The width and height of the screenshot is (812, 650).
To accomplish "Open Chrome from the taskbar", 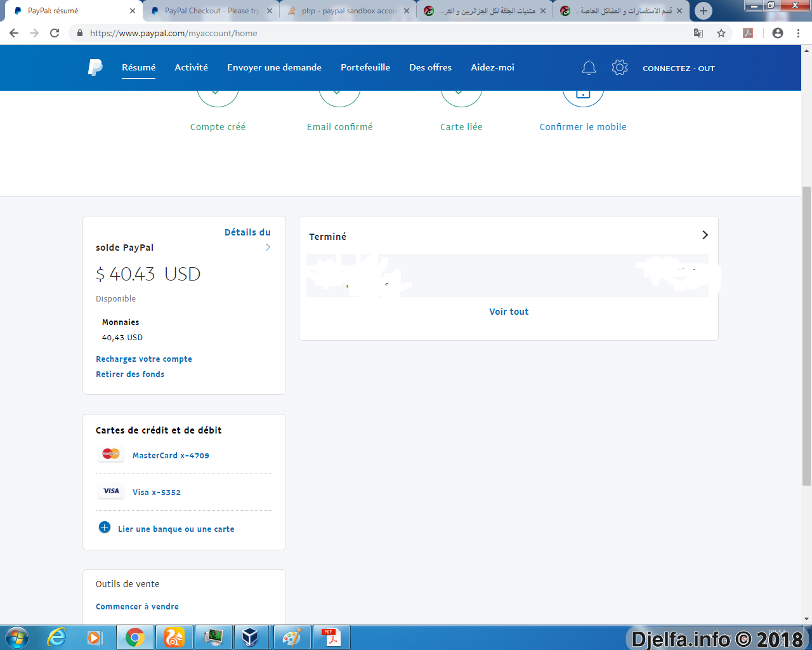I will (134, 637).
